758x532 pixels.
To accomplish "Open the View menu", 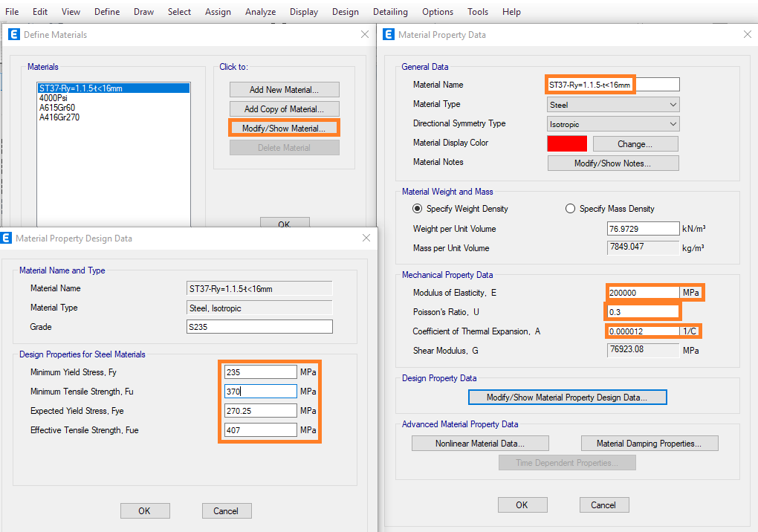I will pos(71,12).
